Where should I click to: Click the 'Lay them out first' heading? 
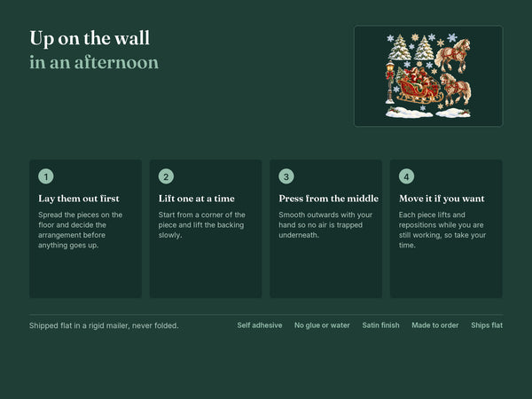click(79, 199)
